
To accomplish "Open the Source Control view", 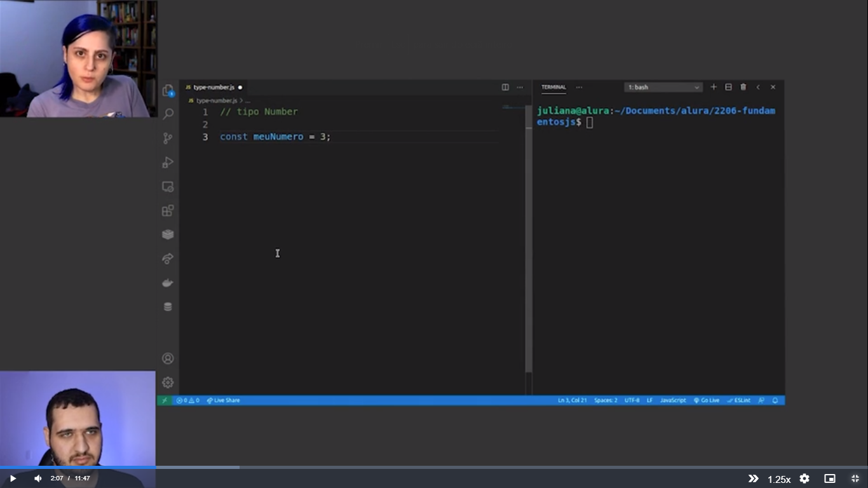I will 168,138.
